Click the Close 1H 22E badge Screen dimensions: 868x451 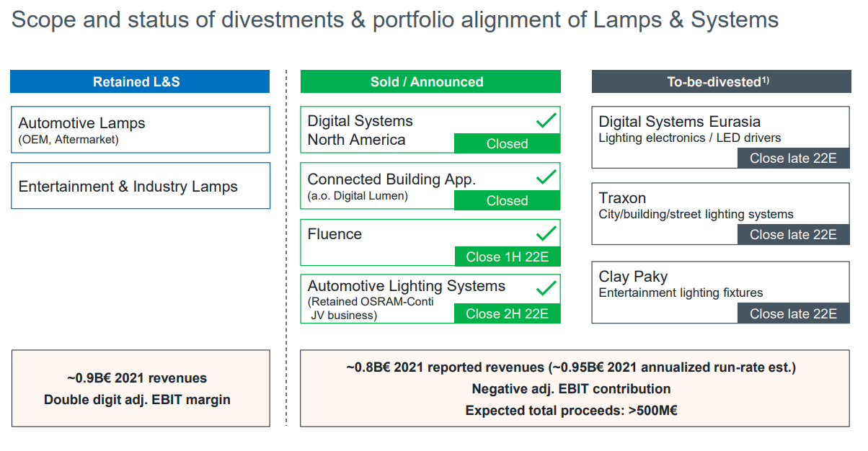point(507,256)
